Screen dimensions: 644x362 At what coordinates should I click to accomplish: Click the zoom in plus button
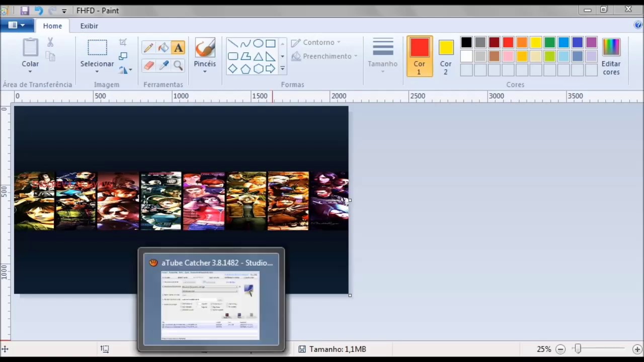point(637,349)
